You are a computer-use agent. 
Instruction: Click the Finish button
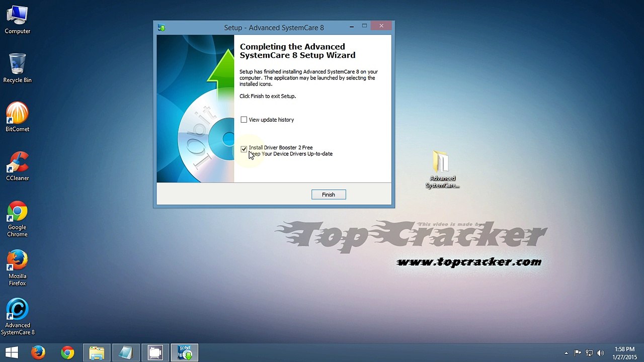329,195
